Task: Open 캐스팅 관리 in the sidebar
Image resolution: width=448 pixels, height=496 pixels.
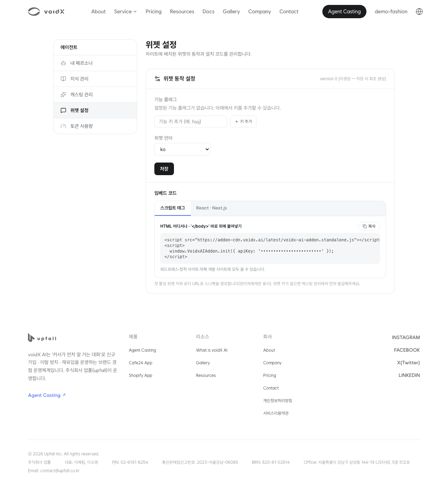Action: coord(95,95)
